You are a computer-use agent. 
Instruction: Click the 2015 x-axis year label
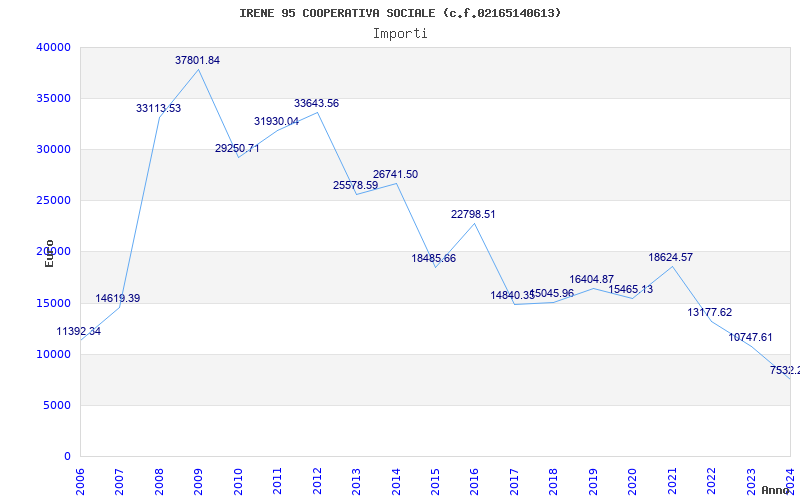tap(435, 481)
